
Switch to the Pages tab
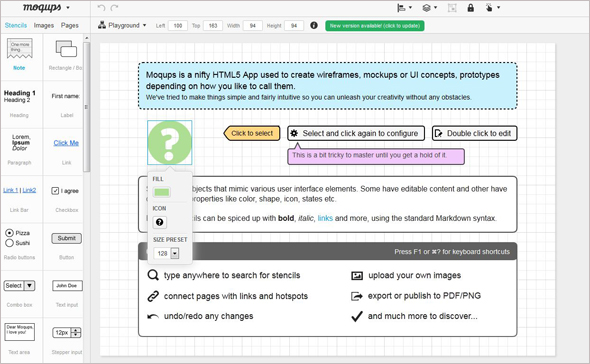click(70, 25)
